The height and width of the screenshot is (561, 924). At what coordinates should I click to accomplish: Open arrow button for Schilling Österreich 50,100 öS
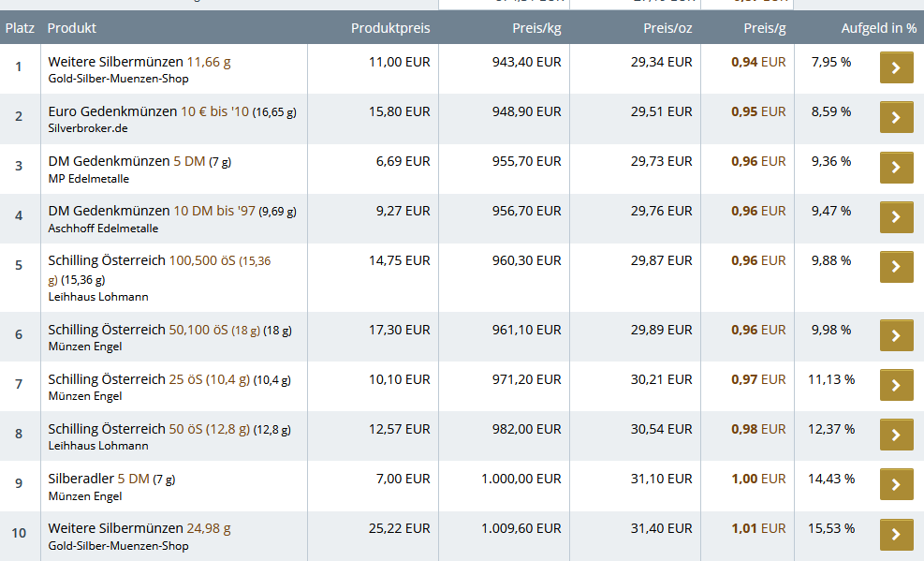click(896, 334)
